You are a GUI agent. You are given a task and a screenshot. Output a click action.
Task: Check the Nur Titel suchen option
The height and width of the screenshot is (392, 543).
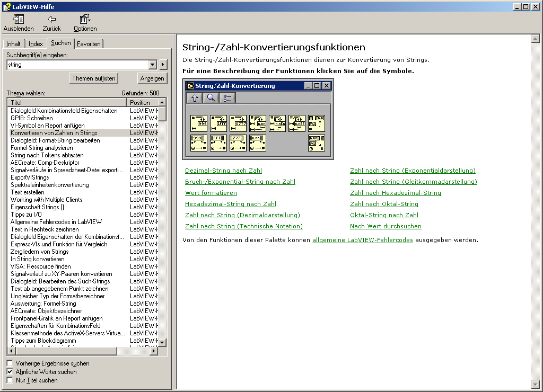[x=10, y=380]
